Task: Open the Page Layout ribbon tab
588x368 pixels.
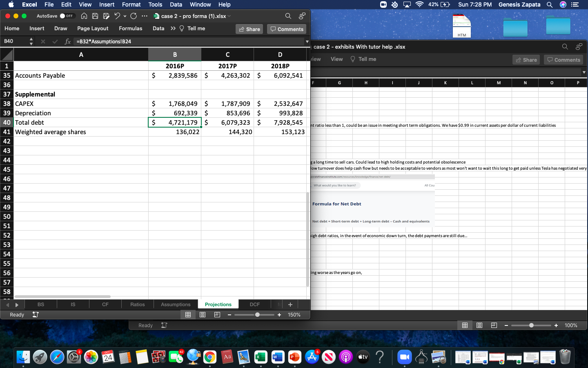Action: coord(93,28)
